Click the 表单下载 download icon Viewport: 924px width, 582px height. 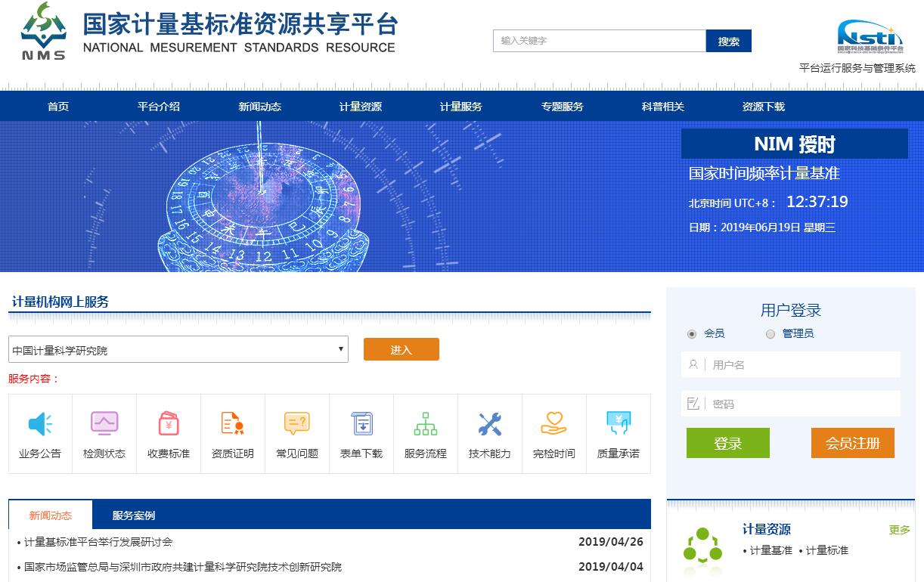pos(361,424)
